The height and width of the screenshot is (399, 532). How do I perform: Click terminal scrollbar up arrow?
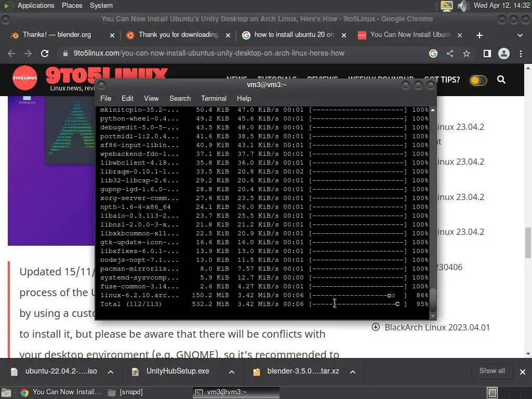433,110
